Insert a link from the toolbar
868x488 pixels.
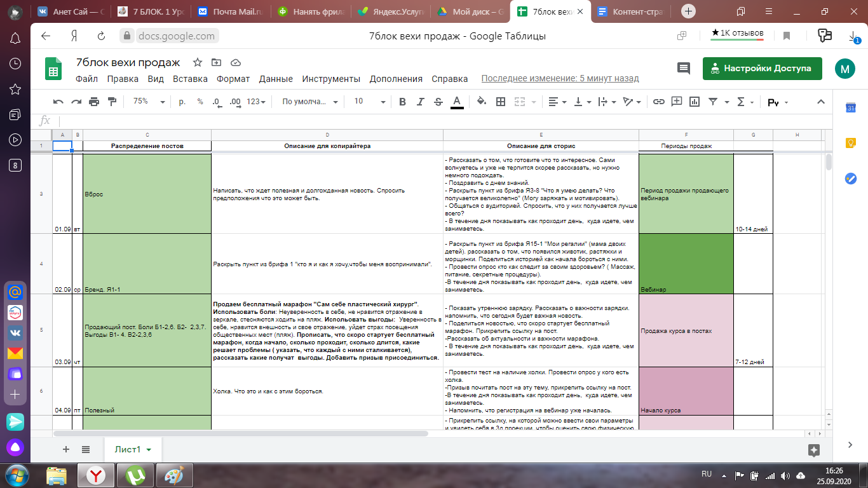click(x=659, y=102)
